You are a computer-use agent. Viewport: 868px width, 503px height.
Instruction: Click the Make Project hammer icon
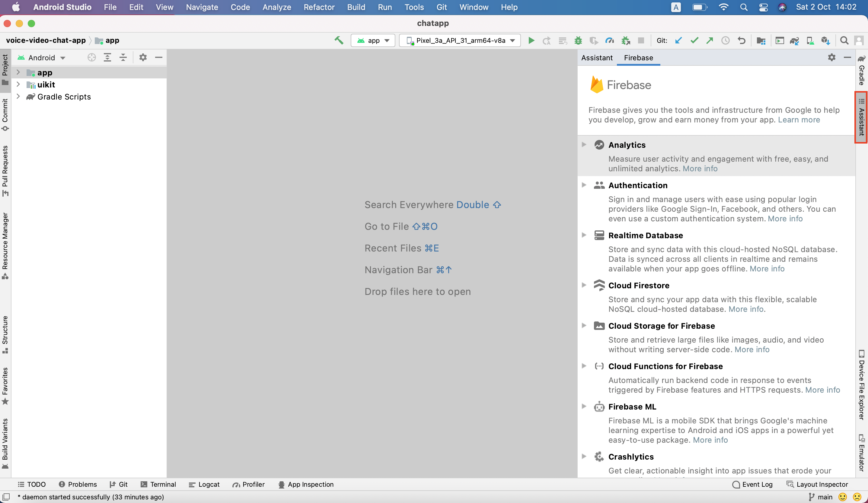point(339,41)
